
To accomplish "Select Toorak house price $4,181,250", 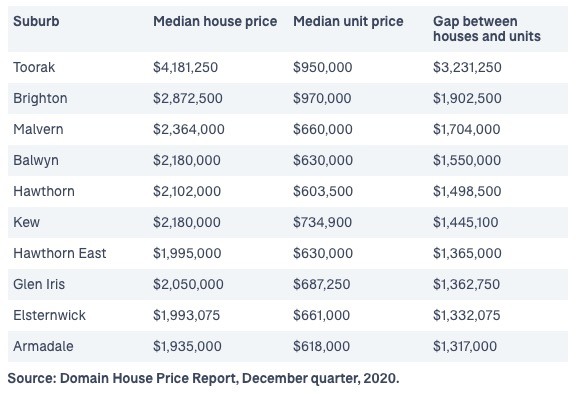I will click(x=185, y=67).
